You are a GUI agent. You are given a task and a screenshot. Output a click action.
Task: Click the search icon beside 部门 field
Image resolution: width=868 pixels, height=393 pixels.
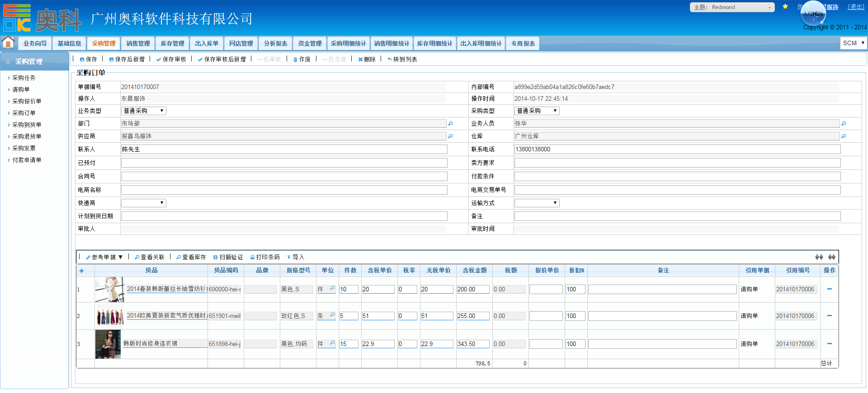[x=450, y=123]
